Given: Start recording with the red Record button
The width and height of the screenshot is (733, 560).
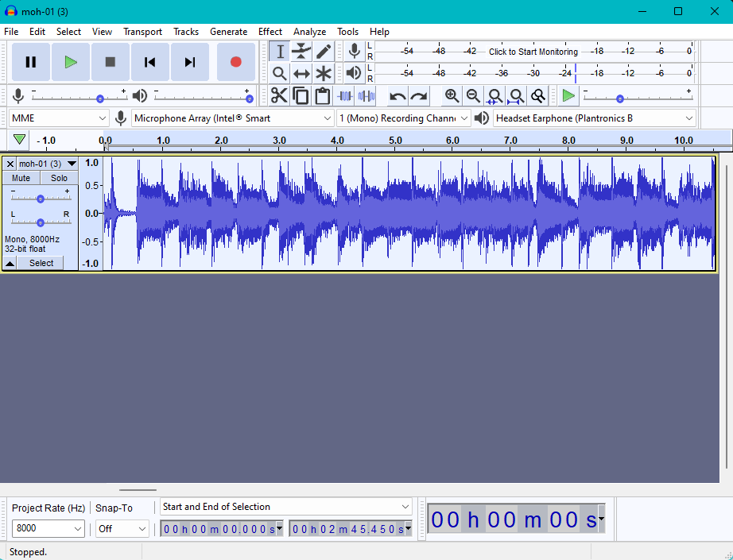Looking at the screenshot, I should (x=236, y=62).
